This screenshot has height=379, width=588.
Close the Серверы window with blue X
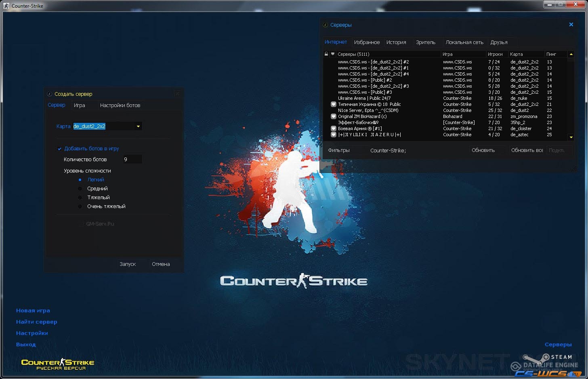point(571,25)
